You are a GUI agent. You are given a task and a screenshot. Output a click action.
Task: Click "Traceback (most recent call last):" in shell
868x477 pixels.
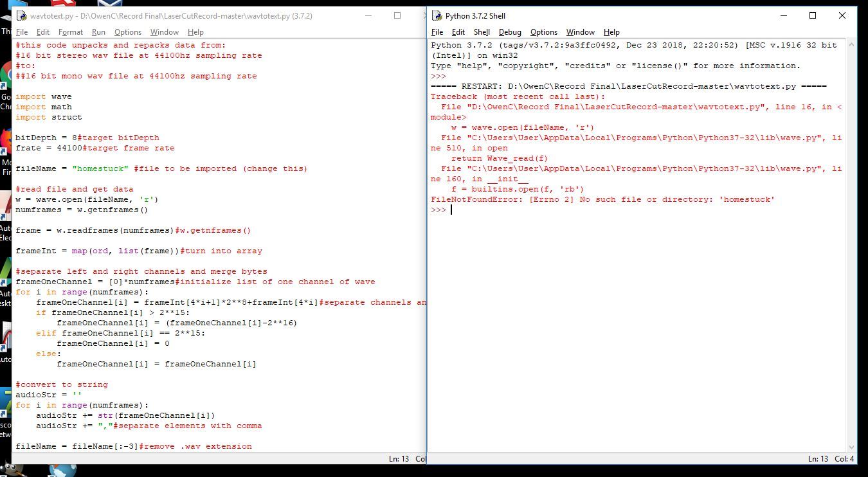pyautogui.click(x=518, y=97)
